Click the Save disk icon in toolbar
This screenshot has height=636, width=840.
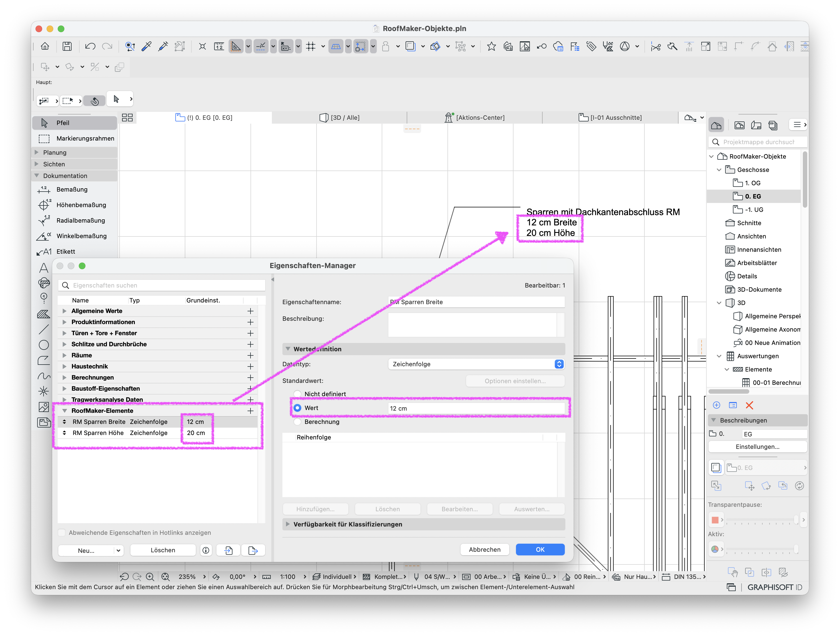pyautogui.click(x=67, y=46)
